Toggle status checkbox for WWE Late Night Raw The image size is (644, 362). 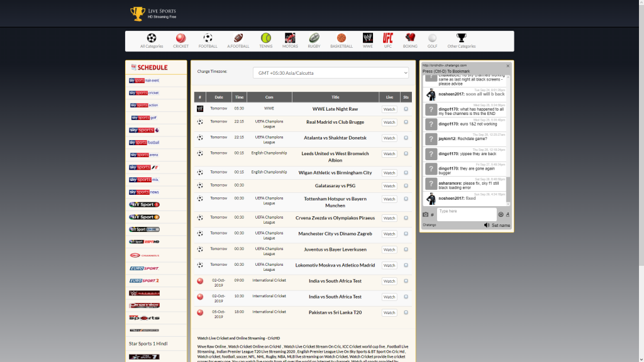pos(406,109)
